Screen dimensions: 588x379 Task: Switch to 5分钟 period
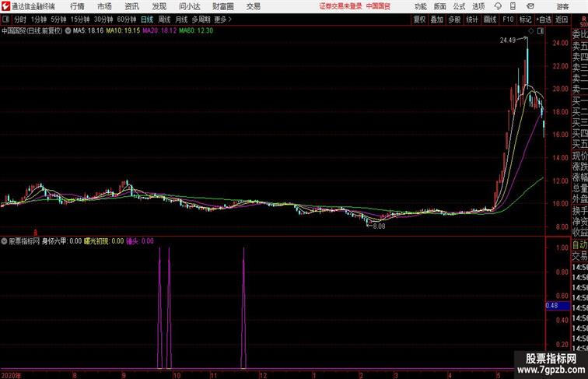click(58, 19)
